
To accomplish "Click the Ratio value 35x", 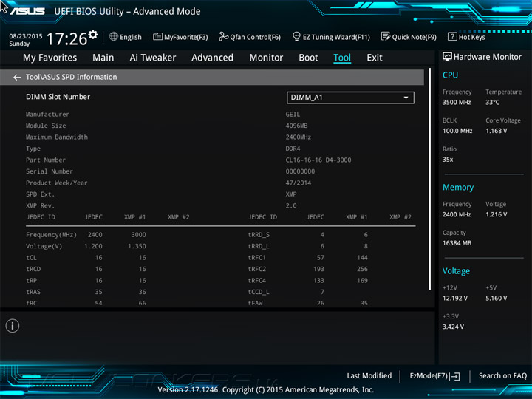I will click(x=448, y=160).
